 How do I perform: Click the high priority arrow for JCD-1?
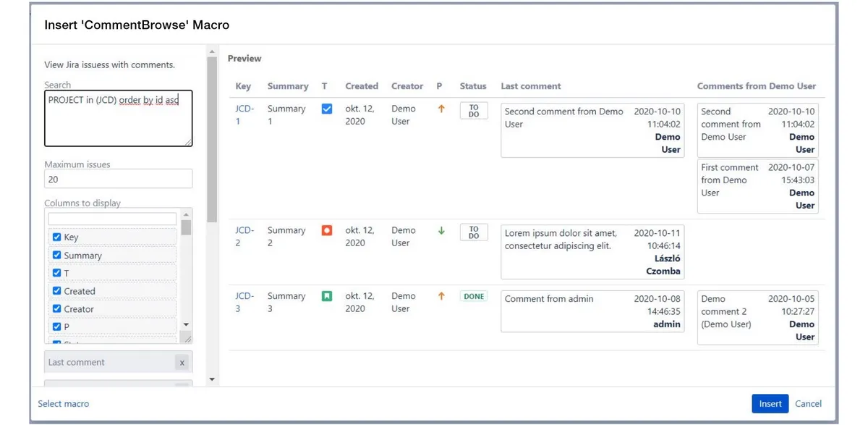coord(441,109)
